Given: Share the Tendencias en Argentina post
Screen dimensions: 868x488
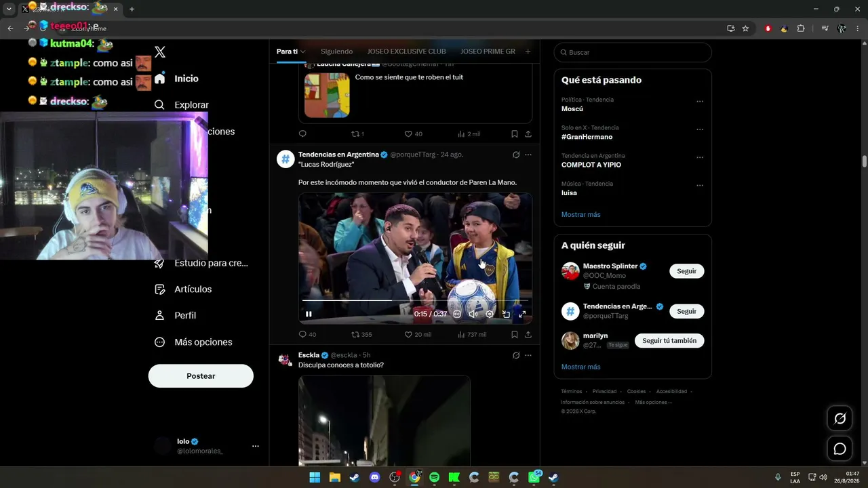Looking at the screenshot, I should [528, 334].
